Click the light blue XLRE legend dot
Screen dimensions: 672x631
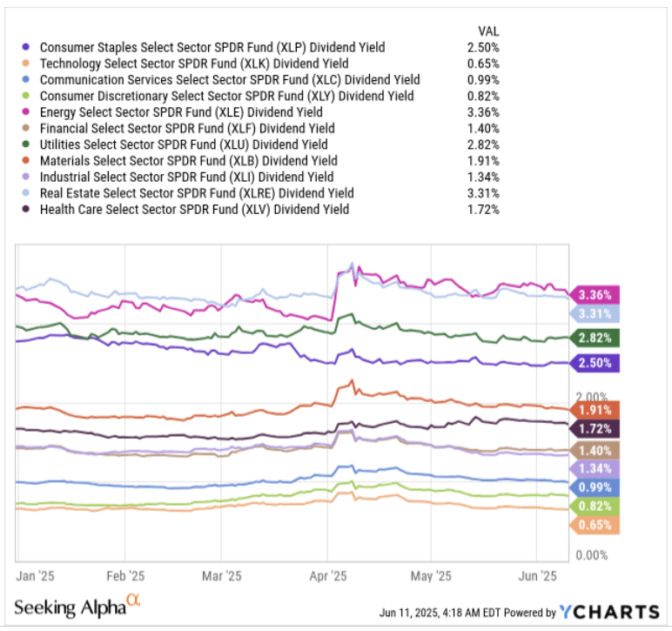tap(26, 193)
